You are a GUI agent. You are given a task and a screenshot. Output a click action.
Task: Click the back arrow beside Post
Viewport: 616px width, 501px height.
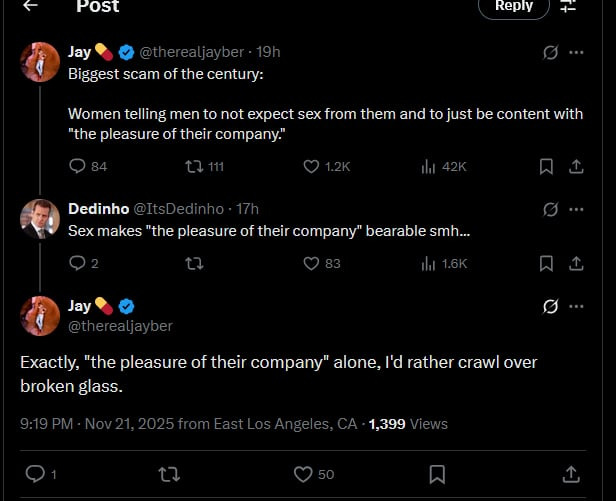coord(30,6)
